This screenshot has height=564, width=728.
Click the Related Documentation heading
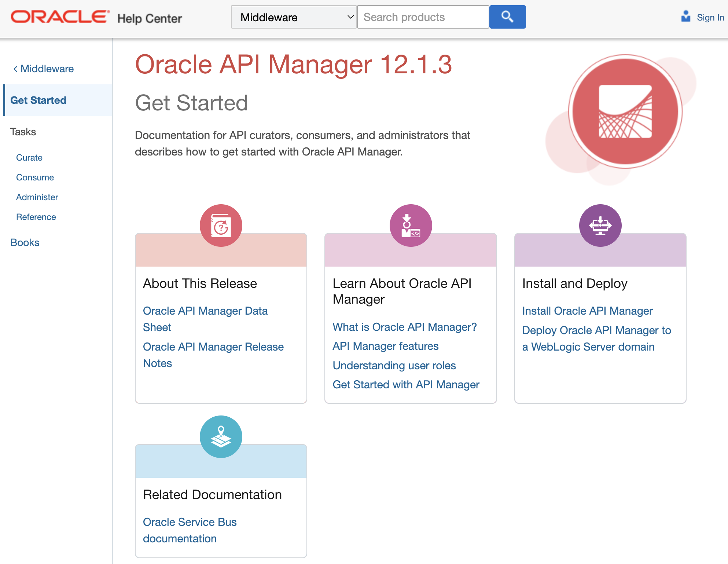coord(213,495)
